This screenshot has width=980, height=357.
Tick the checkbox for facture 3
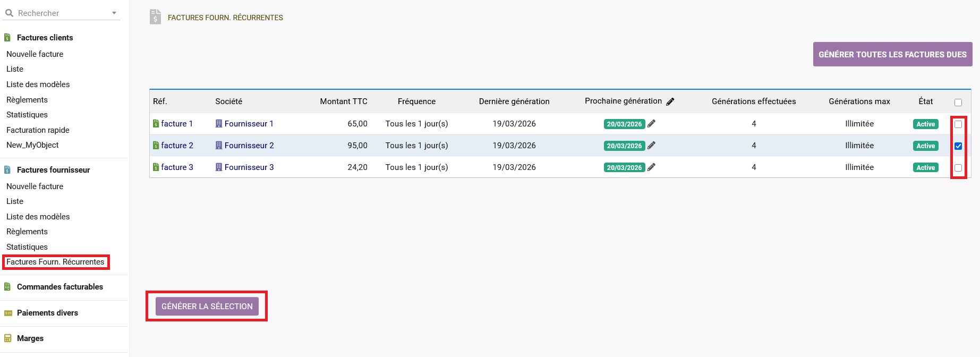coord(958,168)
